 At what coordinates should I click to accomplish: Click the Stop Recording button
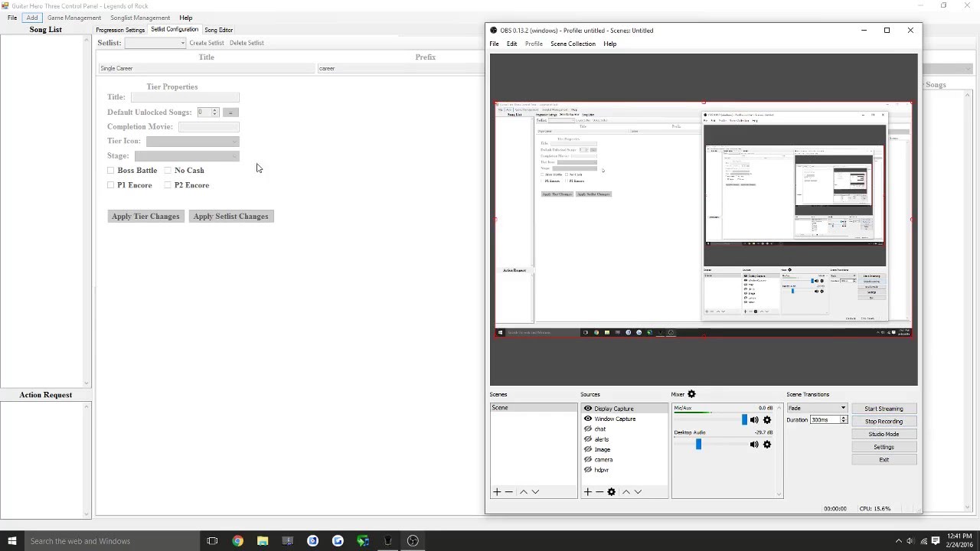(x=884, y=422)
